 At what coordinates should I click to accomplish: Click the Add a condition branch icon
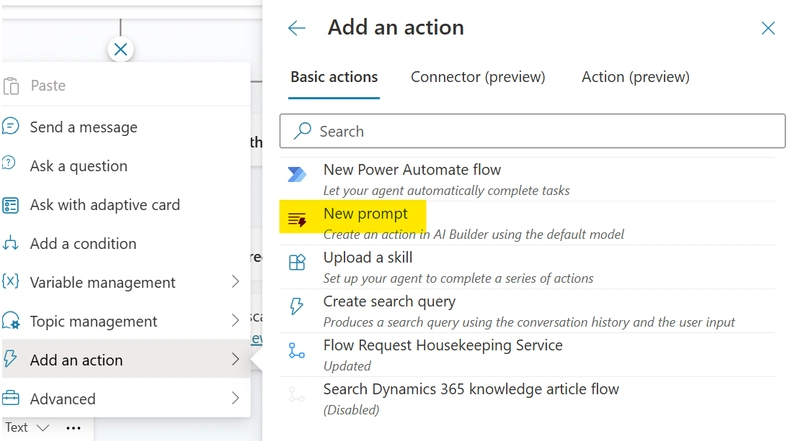coord(10,243)
